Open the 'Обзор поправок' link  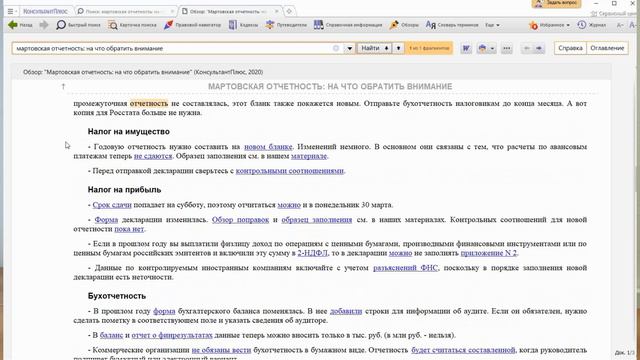click(x=240, y=220)
